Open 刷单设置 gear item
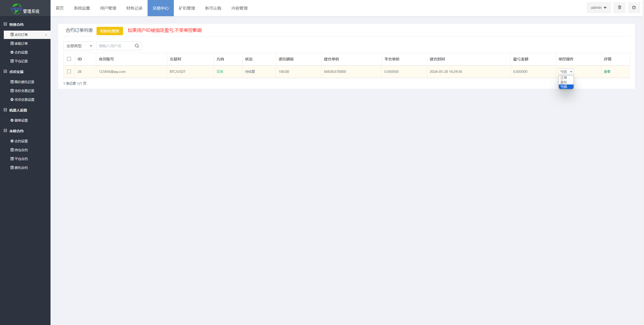This screenshot has width=644, height=325. tap(21, 120)
